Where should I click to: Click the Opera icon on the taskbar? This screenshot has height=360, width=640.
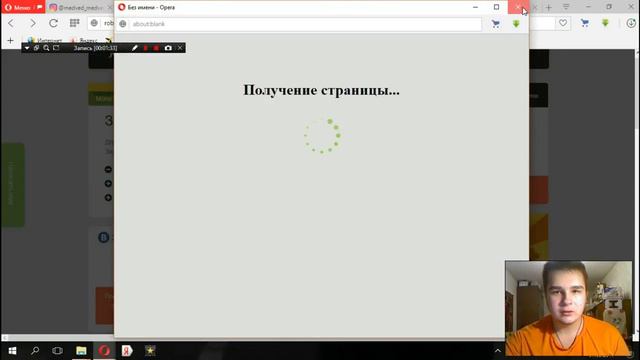click(x=104, y=351)
